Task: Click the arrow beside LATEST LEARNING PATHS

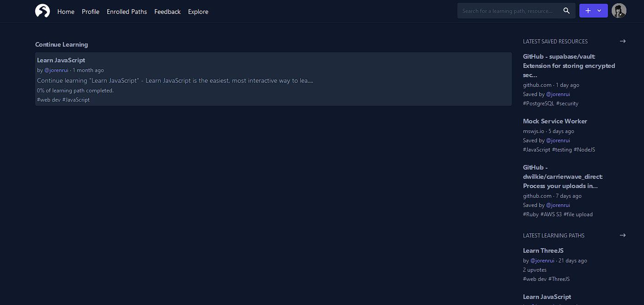Action: tap(623, 235)
